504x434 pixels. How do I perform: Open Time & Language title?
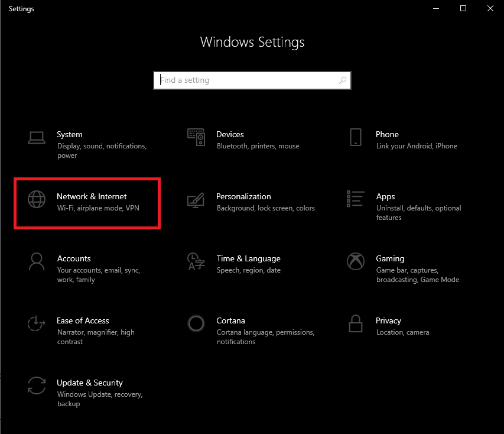click(249, 258)
